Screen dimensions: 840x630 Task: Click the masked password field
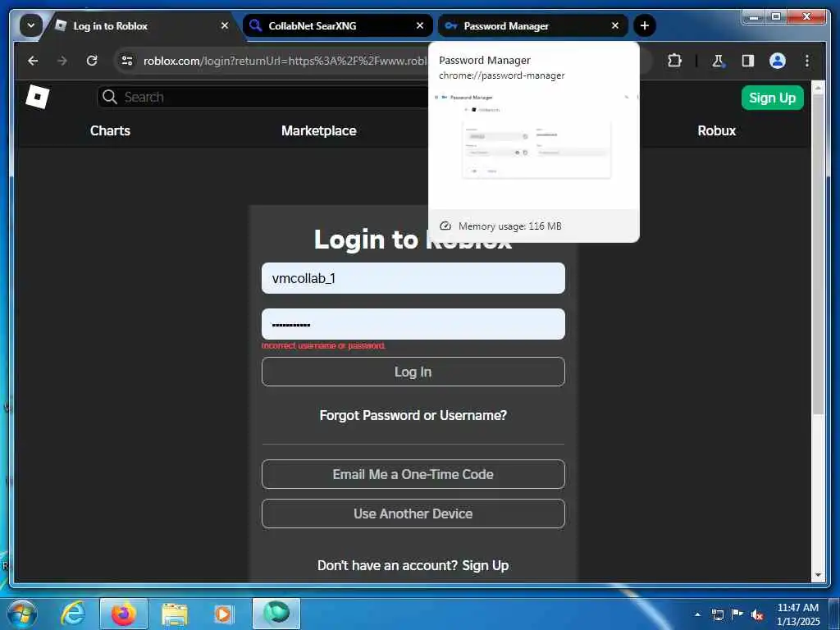click(413, 324)
